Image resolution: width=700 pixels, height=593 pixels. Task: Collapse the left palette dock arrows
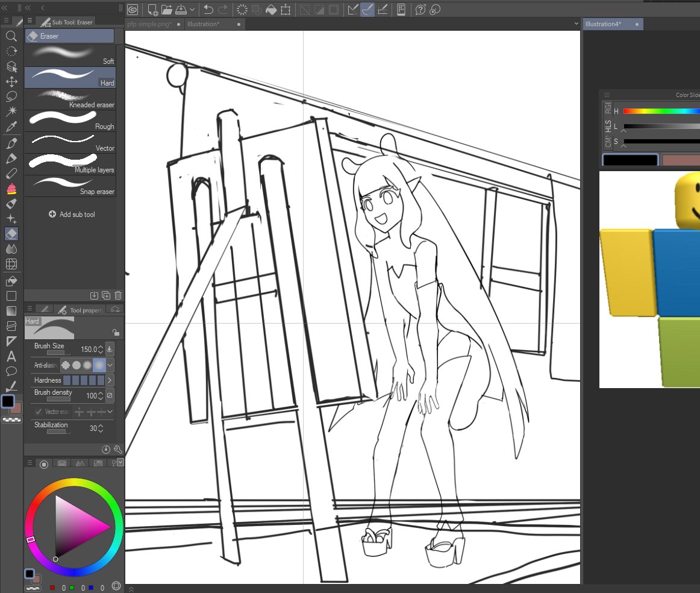(x=4, y=8)
